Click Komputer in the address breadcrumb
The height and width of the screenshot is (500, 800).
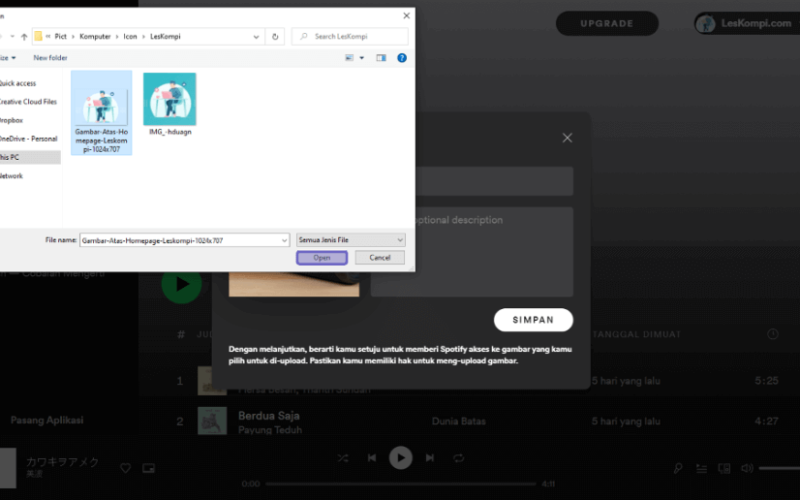click(95, 36)
